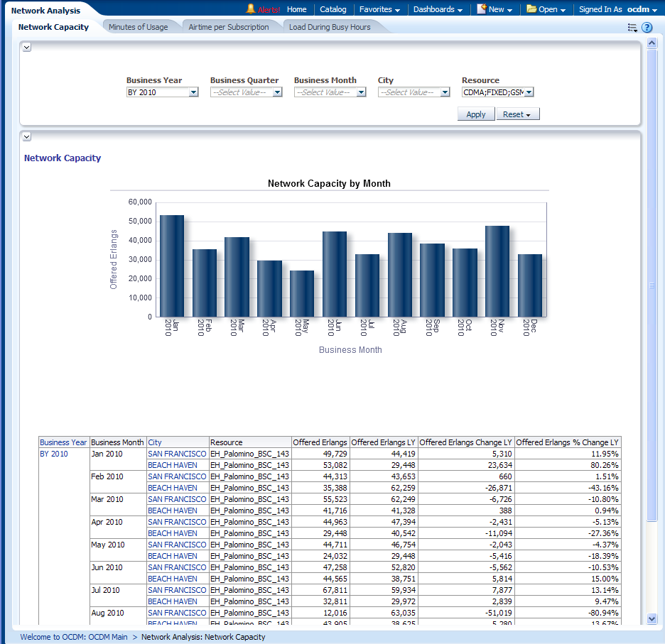Follow the OCDM Main breadcrumb link

coord(74,637)
